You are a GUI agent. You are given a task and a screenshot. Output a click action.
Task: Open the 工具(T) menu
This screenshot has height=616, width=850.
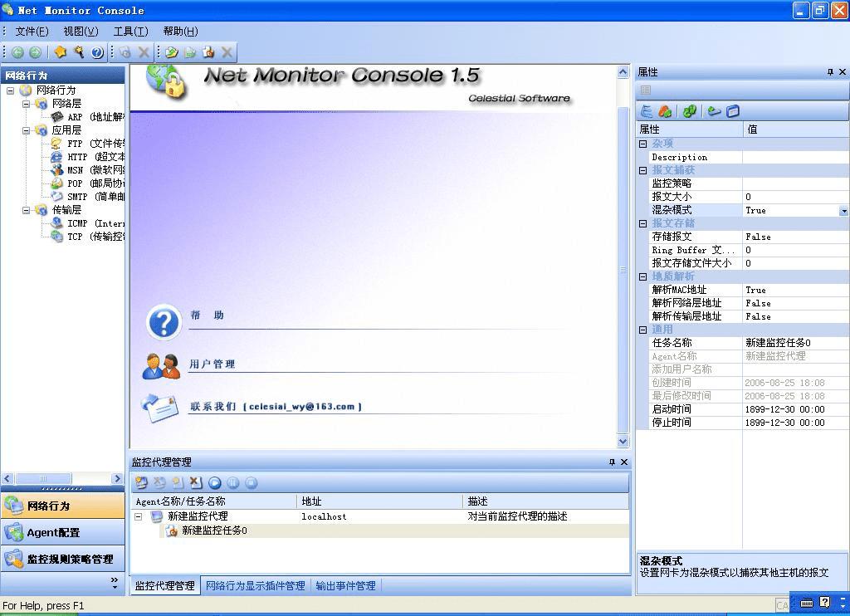[130, 32]
